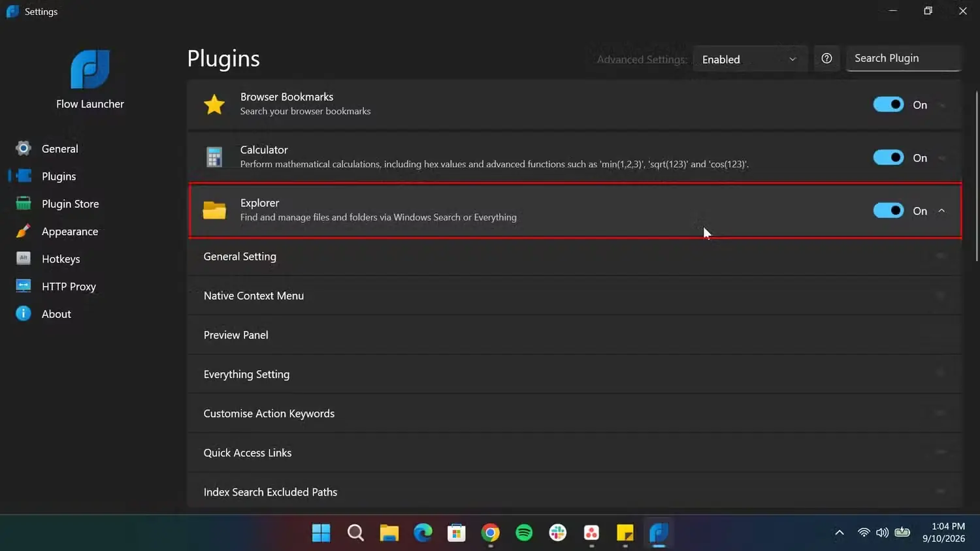Click the Settings title bar app icon

pos(12,11)
